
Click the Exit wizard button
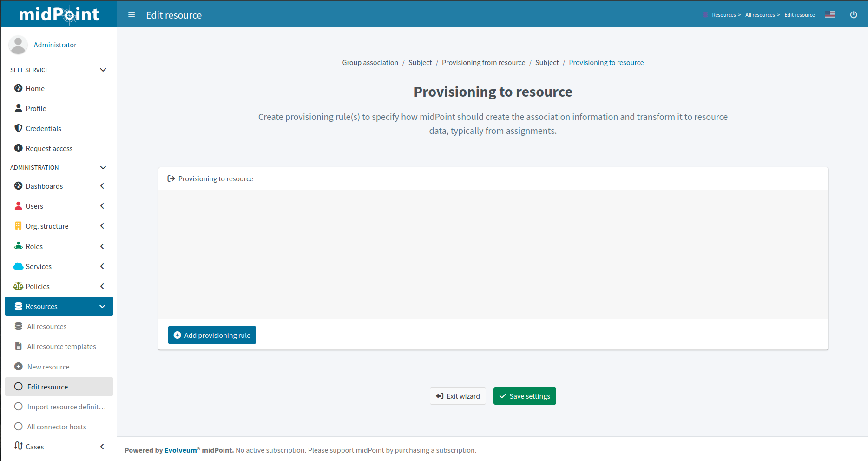coord(458,396)
